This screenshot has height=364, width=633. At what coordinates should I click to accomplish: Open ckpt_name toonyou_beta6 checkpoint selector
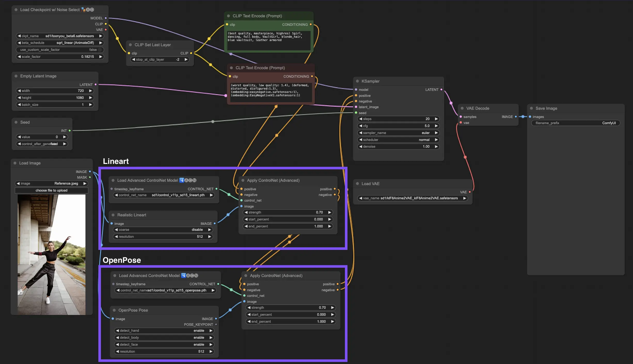60,36
